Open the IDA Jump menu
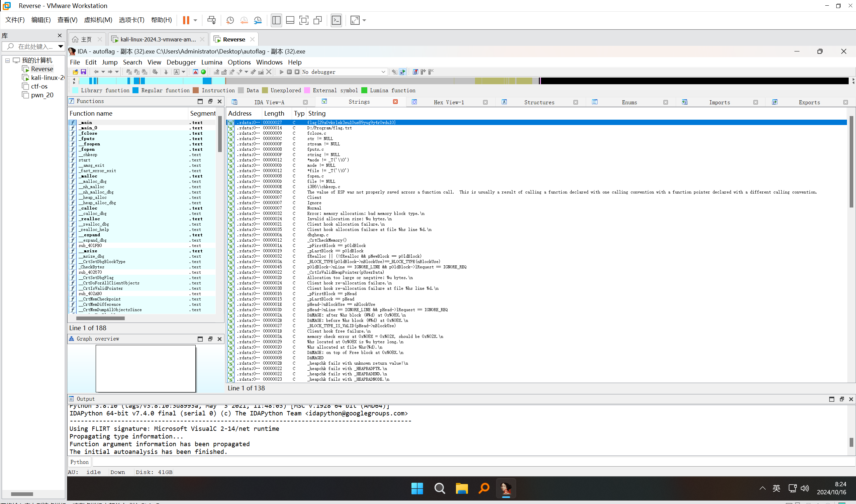The height and width of the screenshot is (504, 856). [x=109, y=62]
